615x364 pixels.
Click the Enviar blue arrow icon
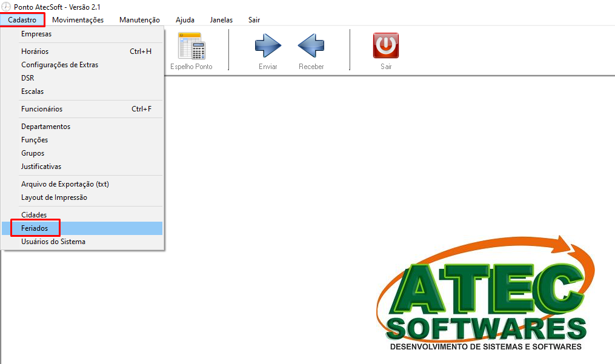coord(268,45)
